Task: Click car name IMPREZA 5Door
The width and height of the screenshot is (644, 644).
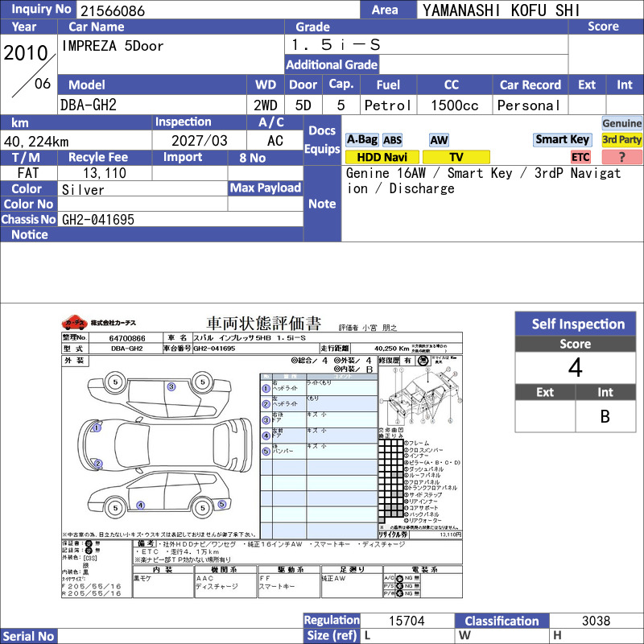Action: 113,46
